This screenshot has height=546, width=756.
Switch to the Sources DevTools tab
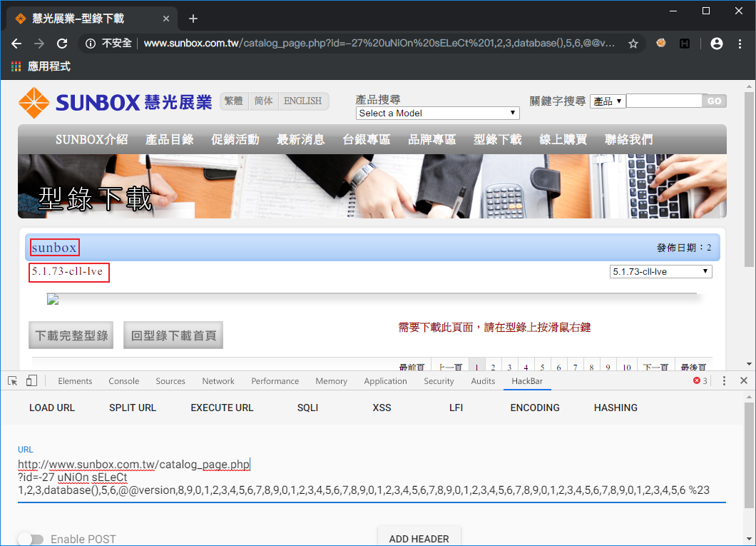point(170,381)
